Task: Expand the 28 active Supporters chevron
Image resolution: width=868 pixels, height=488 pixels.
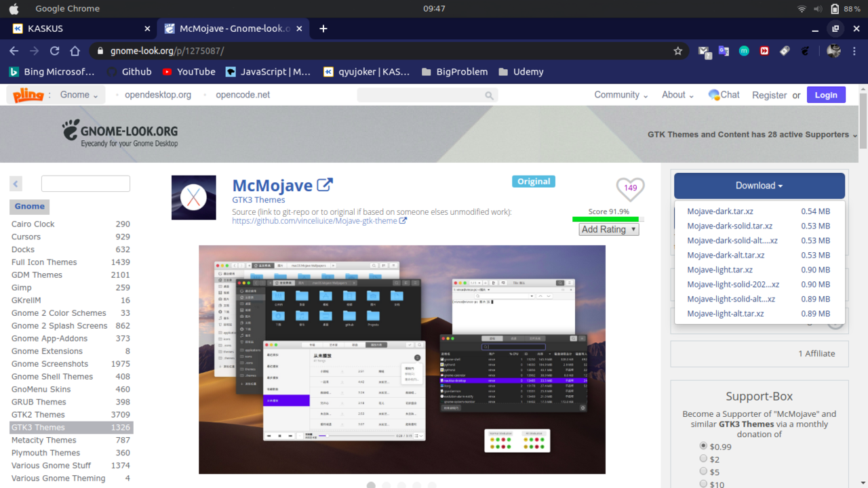Action: 854,136
